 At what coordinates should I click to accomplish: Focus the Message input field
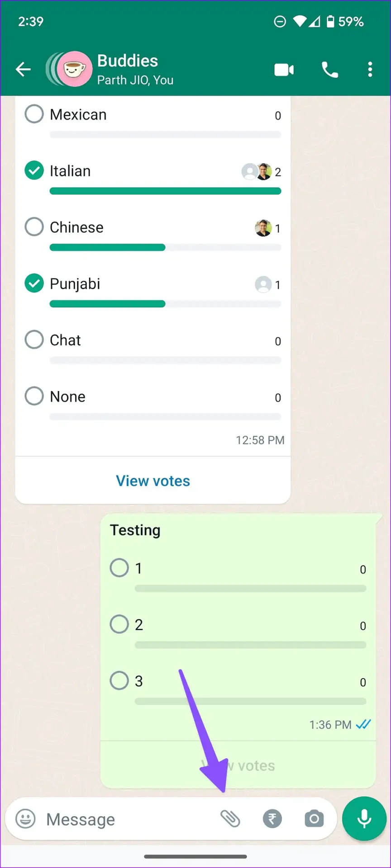pos(127,819)
